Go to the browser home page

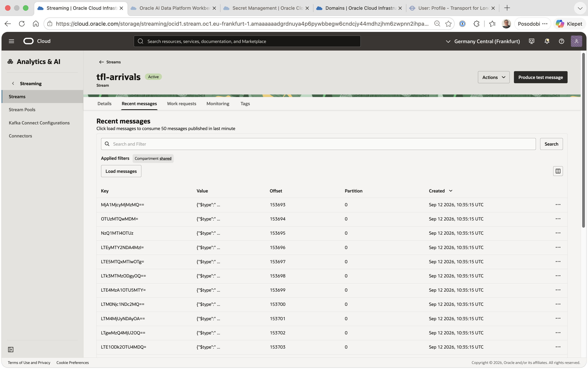[36, 24]
